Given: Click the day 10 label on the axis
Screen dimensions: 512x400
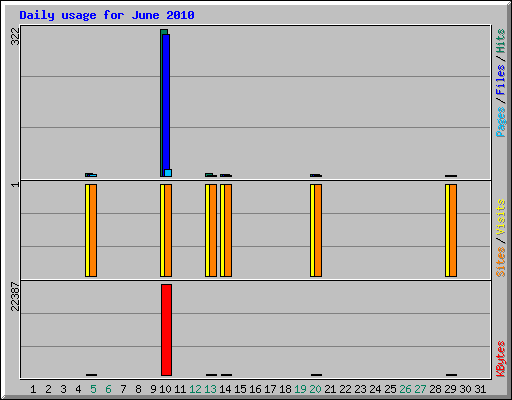Looking at the screenshot, I should pos(165,389).
